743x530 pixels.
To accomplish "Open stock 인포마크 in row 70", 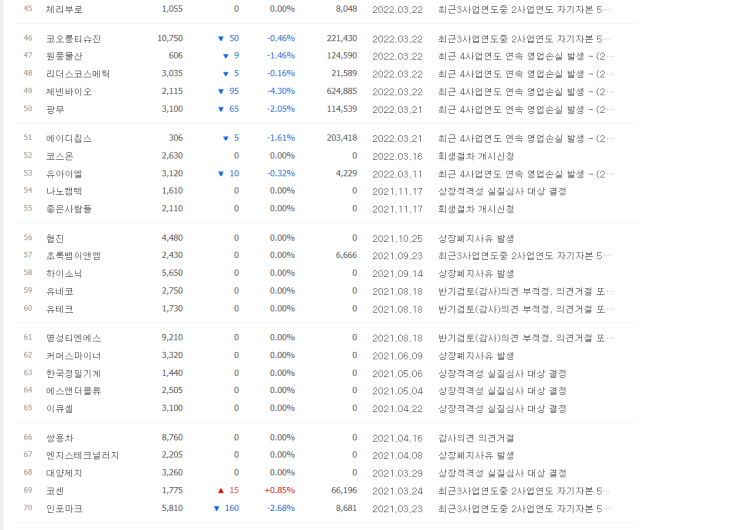I will pos(64,509).
